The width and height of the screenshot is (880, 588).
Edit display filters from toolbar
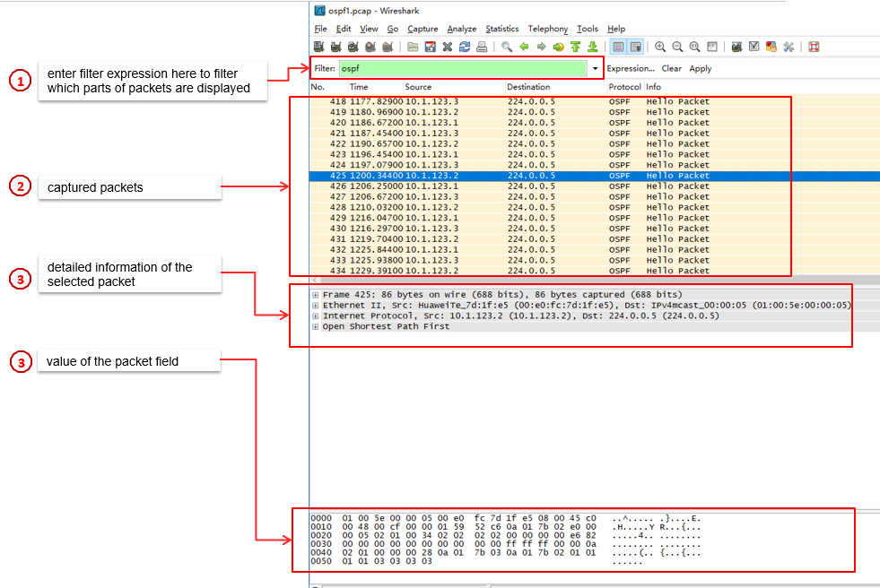(x=754, y=48)
